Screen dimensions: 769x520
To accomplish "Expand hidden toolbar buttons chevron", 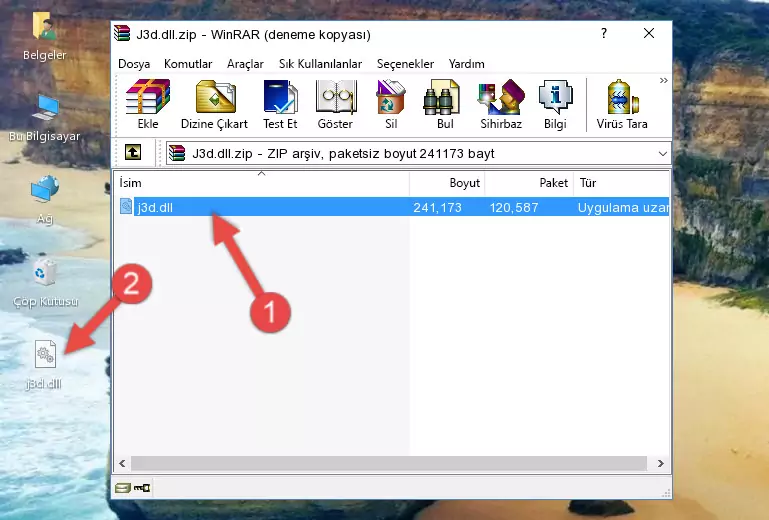I will click(x=664, y=80).
